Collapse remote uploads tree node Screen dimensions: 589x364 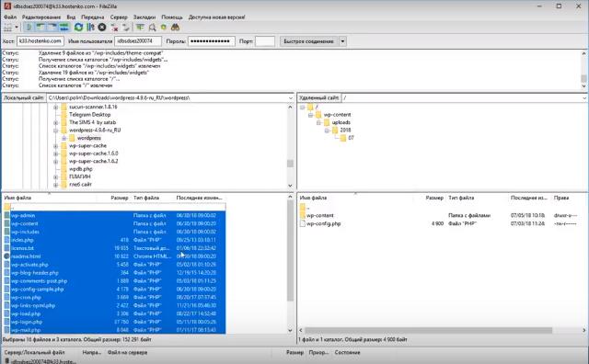pyautogui.click(x=318, y=122)
